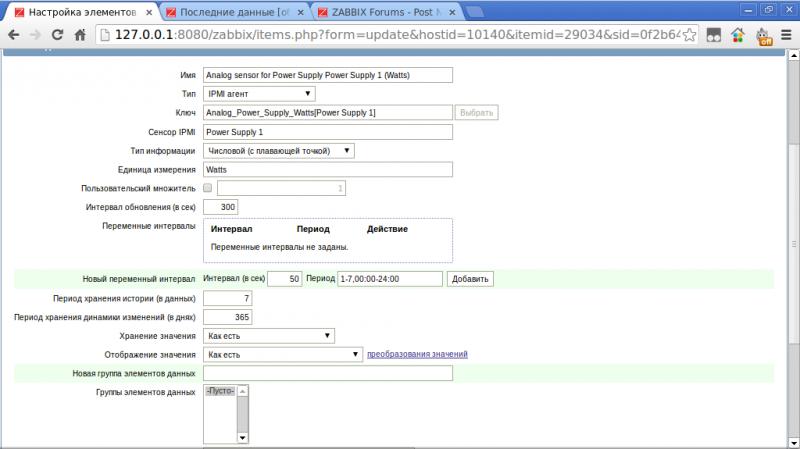800x449 pixels.
Task: Click the 'Новая группа элементов данных' field
Action: 328,373
